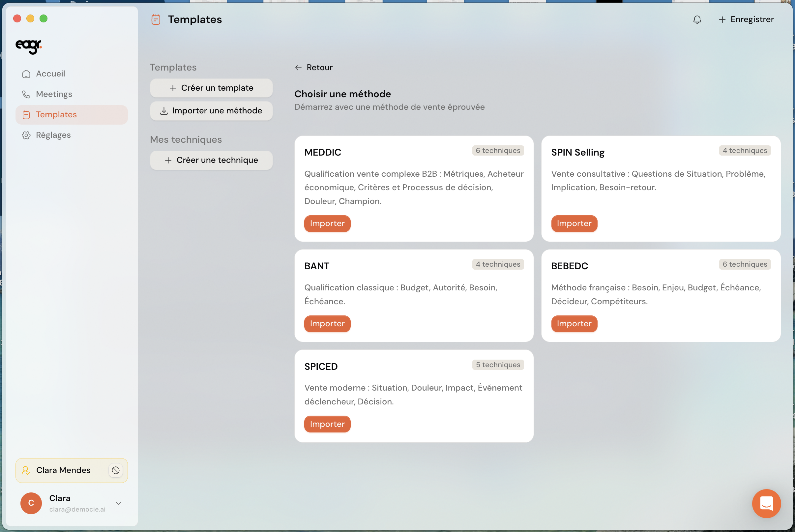The image size is (795, 532).
Task: Open the chat support bubble
Action: coord(766,503)
